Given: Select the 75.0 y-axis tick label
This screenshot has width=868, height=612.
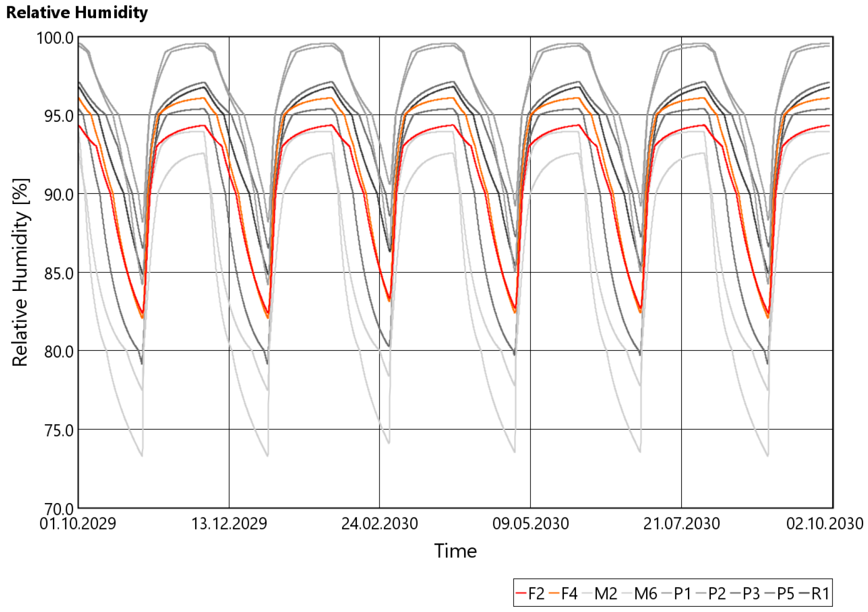Looking at the screenshot, I should pyautogui.click(x=59, y=431).
